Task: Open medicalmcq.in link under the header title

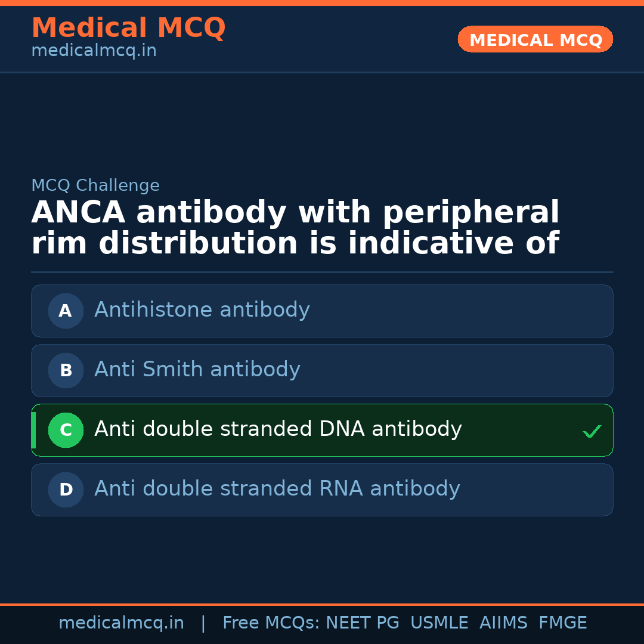Action: (94, 51)
